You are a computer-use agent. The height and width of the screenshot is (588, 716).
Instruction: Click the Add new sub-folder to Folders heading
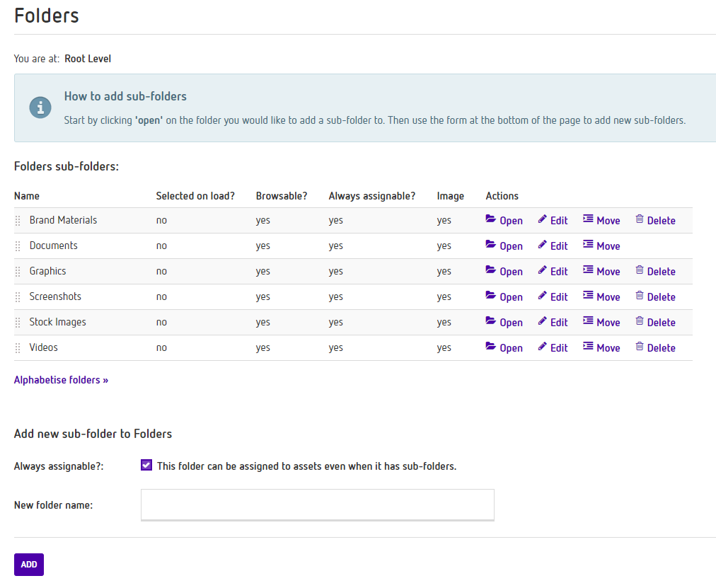(x=93, y=434)
